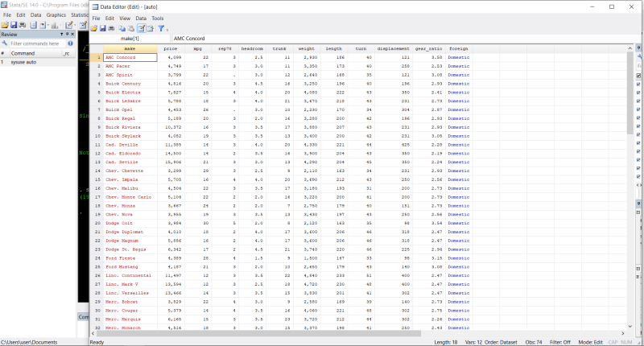Image resolution: width=644 pixels, height=346 pixels.
Task: Click the wrench icon in Review panel
Action: [5, 43]
